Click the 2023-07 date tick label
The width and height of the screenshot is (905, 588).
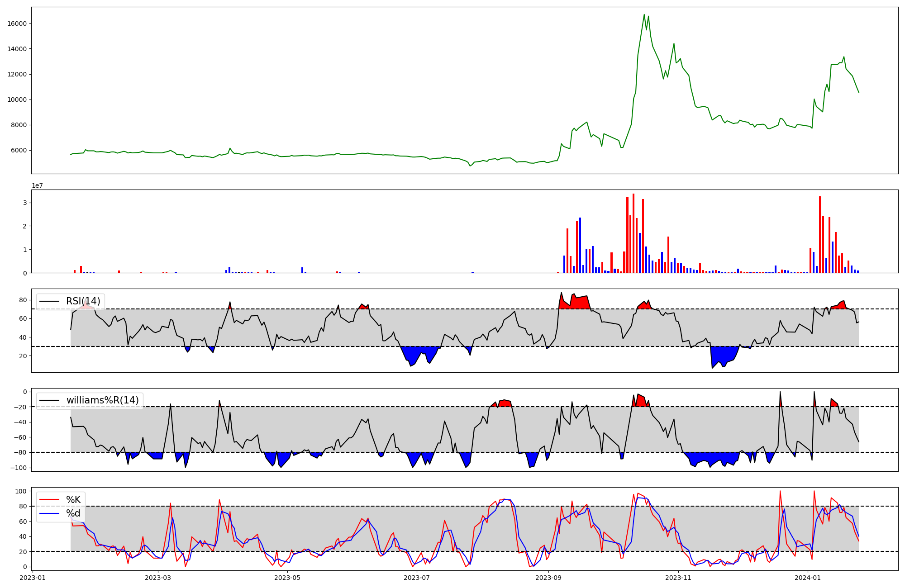pyautogui.click(x=417, y=578)
